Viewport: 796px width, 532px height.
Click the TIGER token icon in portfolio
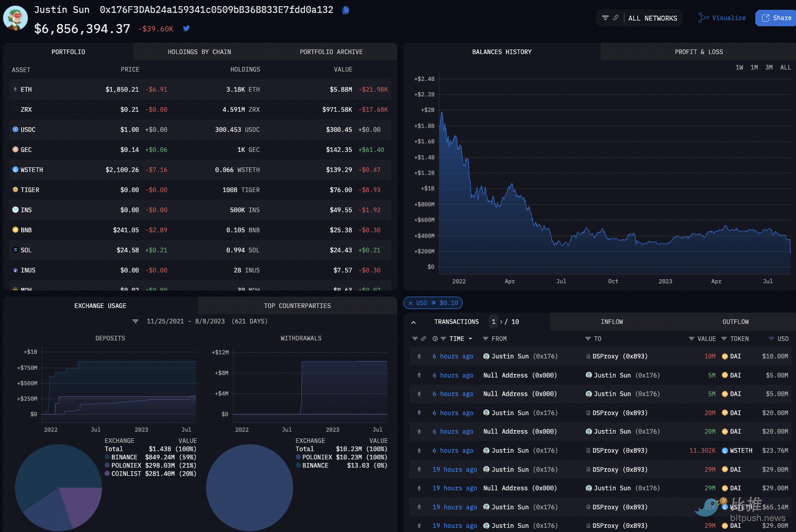pyautogui.click(x=15, y=190)
